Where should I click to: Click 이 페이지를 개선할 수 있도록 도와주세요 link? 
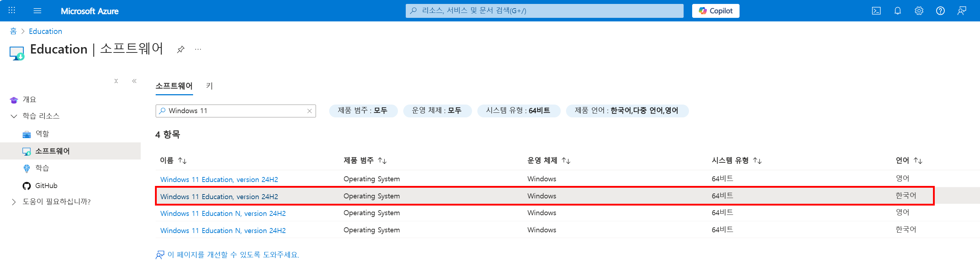233,255
